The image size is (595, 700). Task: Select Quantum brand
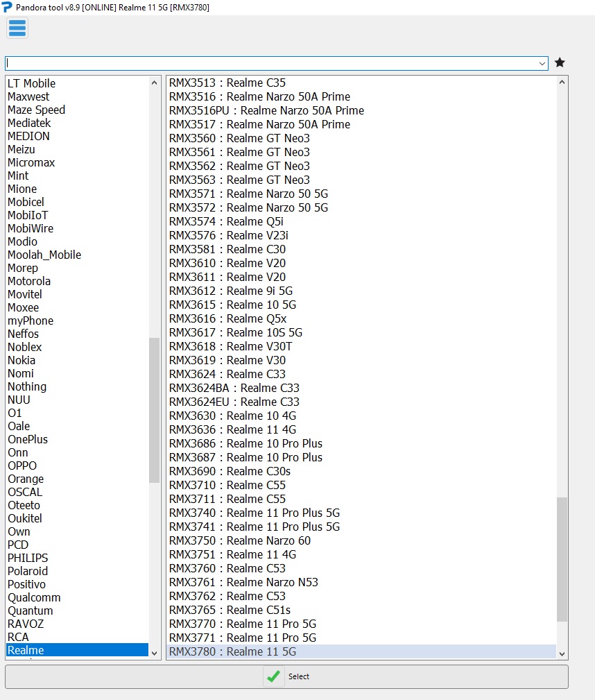click(x=31, y=611)
